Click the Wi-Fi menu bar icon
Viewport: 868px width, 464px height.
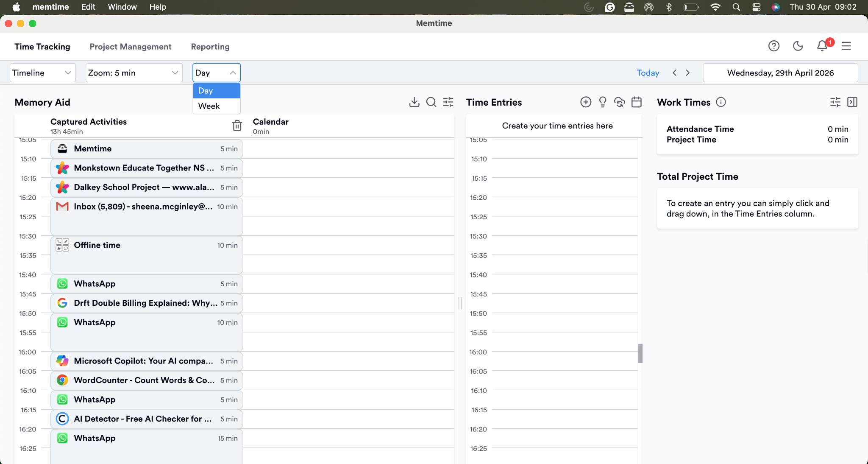pos(715,7)
